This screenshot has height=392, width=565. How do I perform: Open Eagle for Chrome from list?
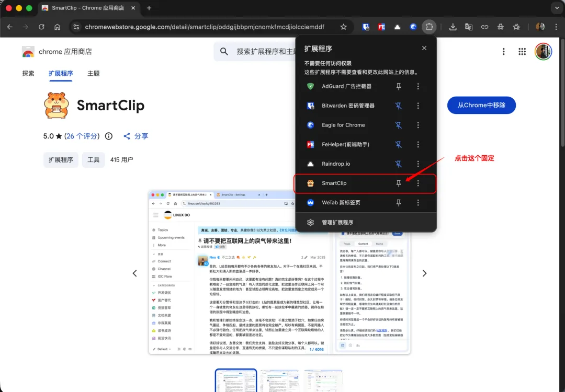pyautogui.click(x=344, y=125)
